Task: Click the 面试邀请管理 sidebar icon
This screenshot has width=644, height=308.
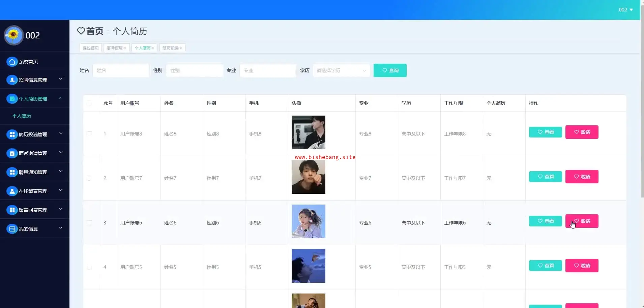Action: tap(12, 153)
